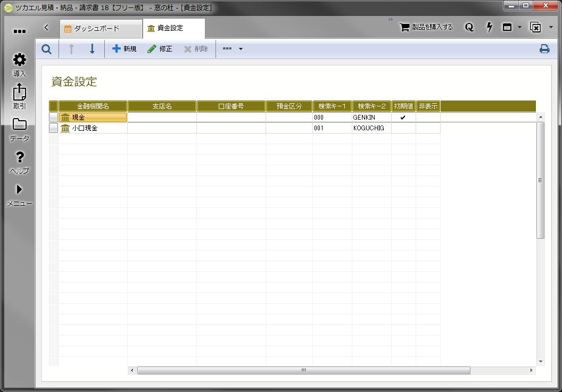Switch to the ダッシュボード tab
Screen dimensions: 562x392
point(101,28)
